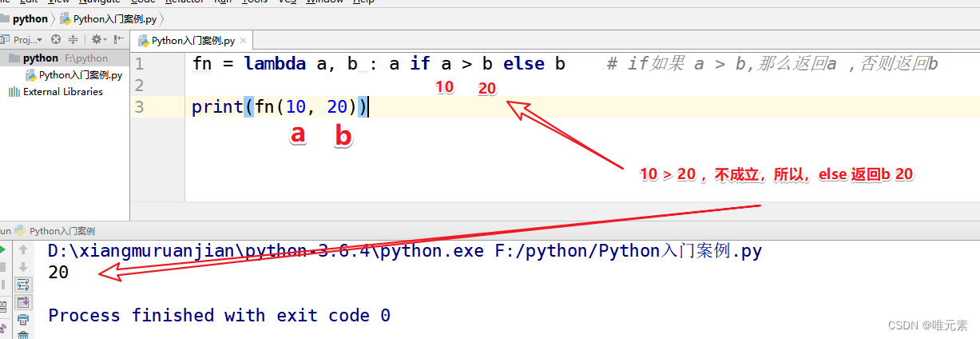
Task: Open the Refactor menu
Action: tap(184, 2)
